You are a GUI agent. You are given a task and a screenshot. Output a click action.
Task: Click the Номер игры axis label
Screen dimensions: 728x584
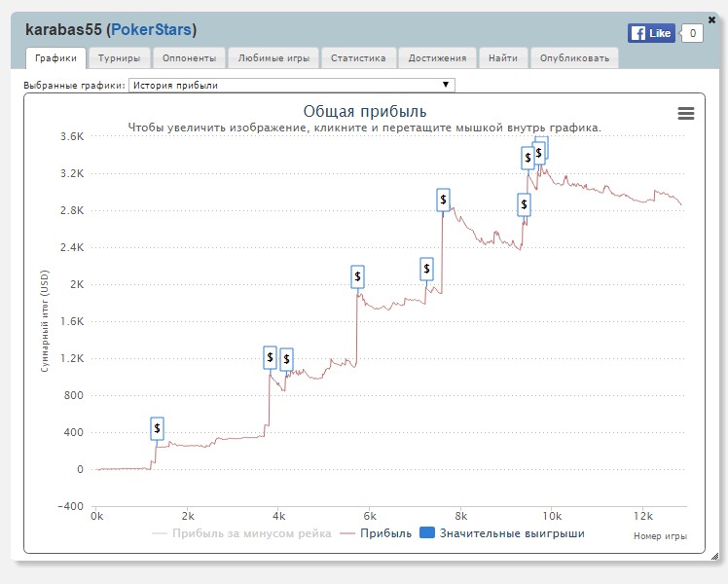(x=660, y=536)
